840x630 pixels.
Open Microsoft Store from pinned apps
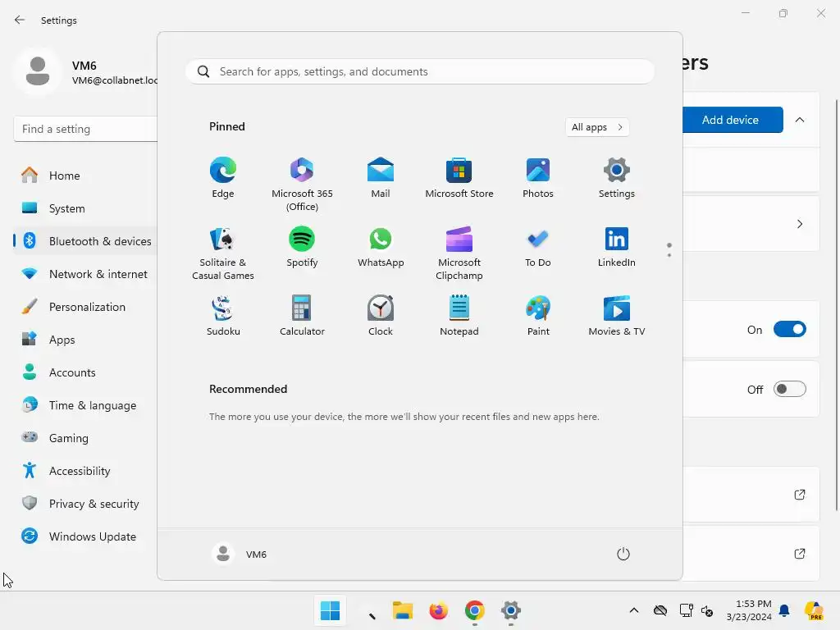(x=459, y=178)
